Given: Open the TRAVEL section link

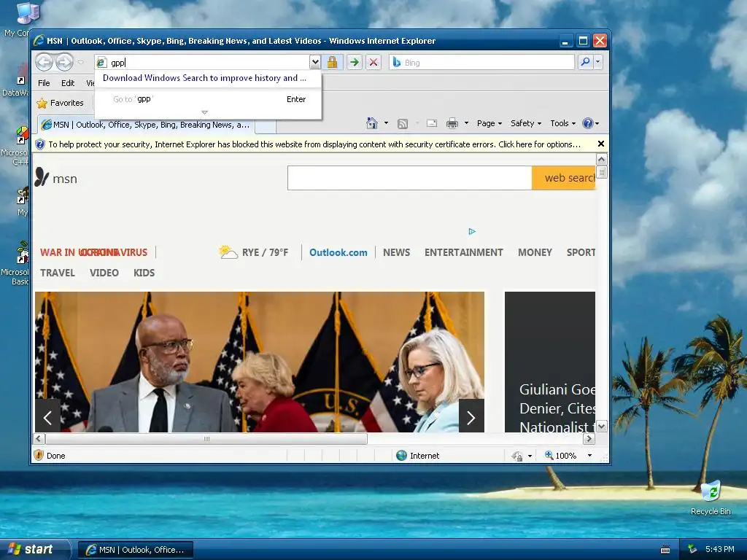Looking at the screenshot, I should [x=57, y=273].
